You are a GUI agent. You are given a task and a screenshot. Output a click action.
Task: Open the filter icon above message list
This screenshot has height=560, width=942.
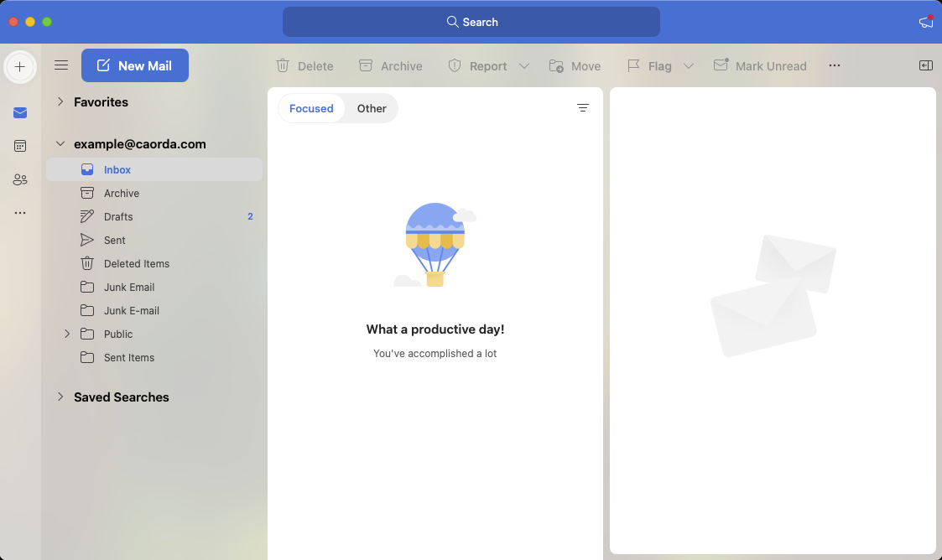[x=583, y=108]
